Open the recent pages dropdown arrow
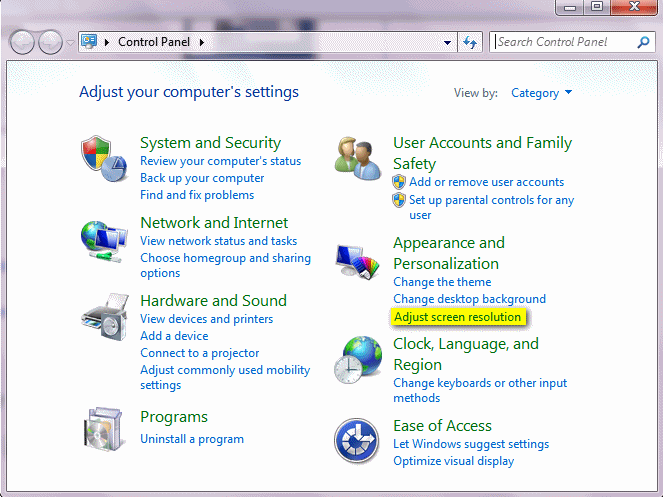 click(71, 43)
